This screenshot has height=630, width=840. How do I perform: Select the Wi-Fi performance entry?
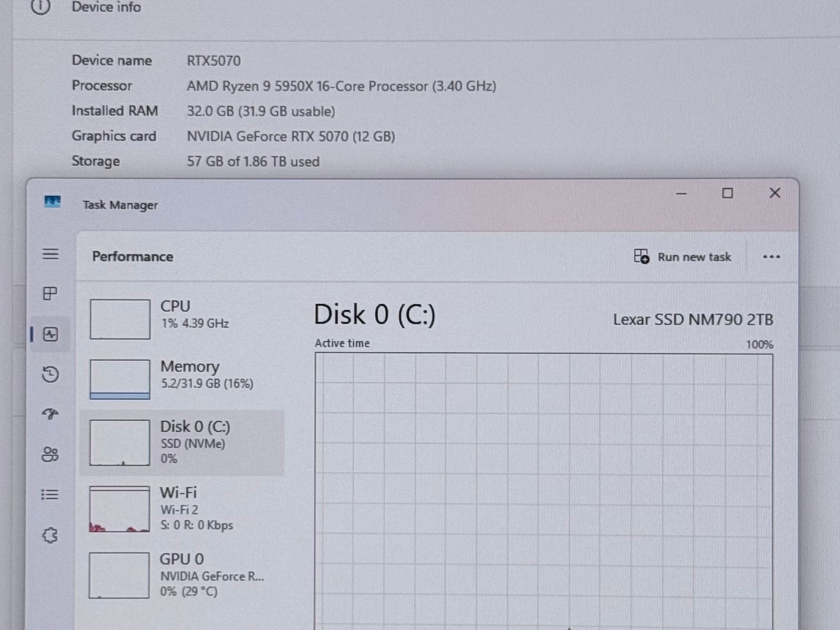pos(183,509)
